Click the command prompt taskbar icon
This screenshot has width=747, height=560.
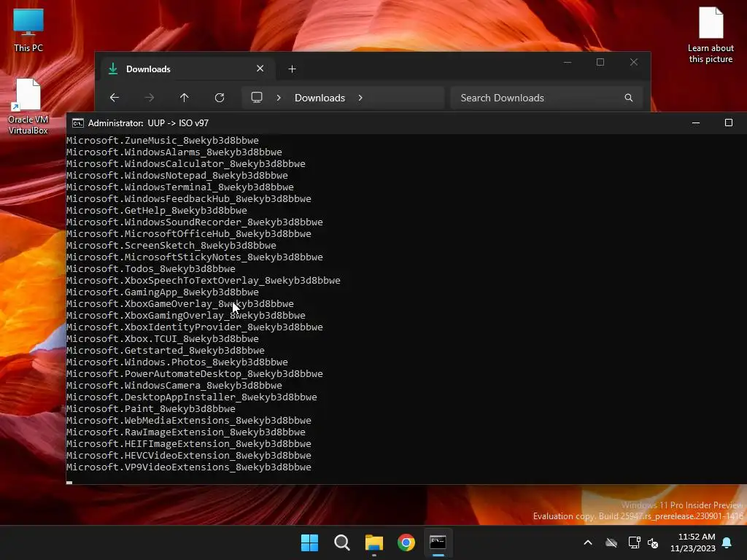pyautogui.click(x=438, y=542)
